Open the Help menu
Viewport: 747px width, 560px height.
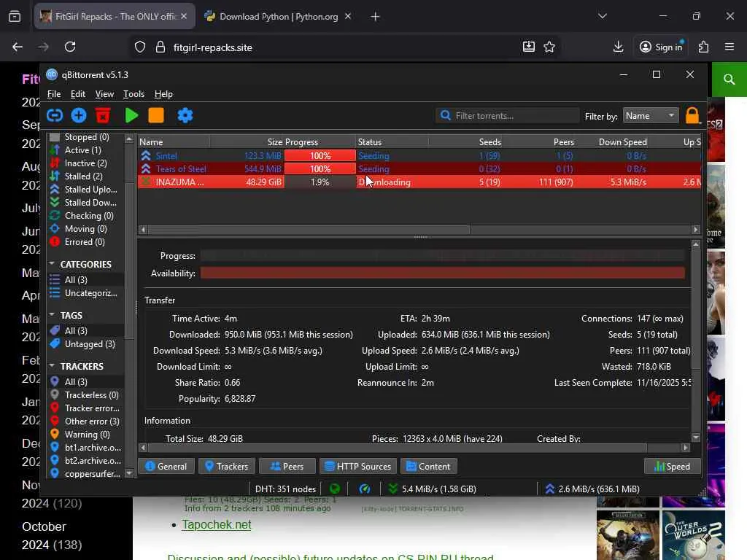click(163, 94)
